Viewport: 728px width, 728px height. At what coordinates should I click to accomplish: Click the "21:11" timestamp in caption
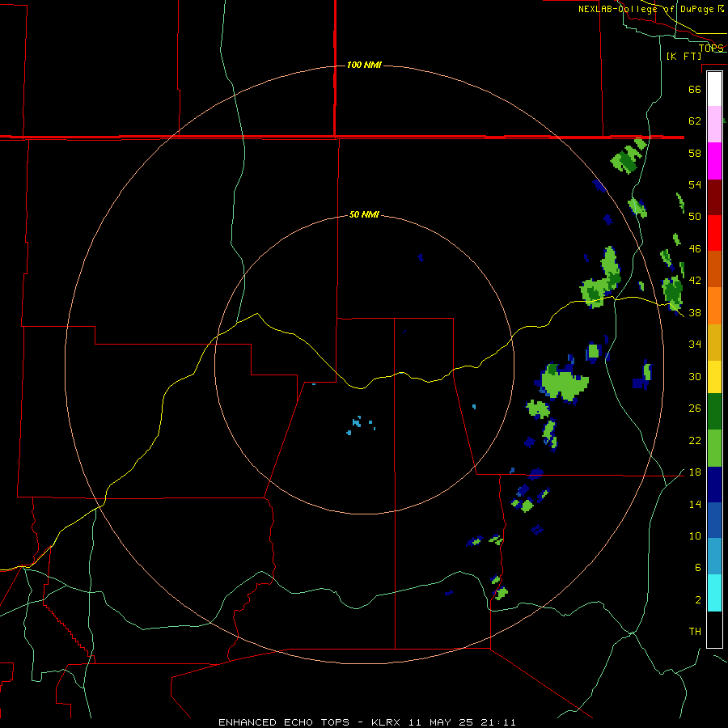(x=498, y=722)
